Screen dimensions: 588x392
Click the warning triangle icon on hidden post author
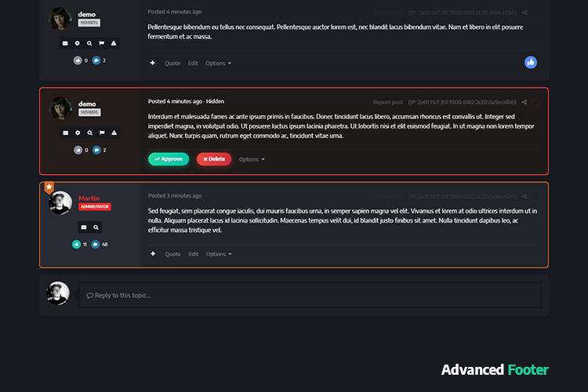click(x=114, y=132)
